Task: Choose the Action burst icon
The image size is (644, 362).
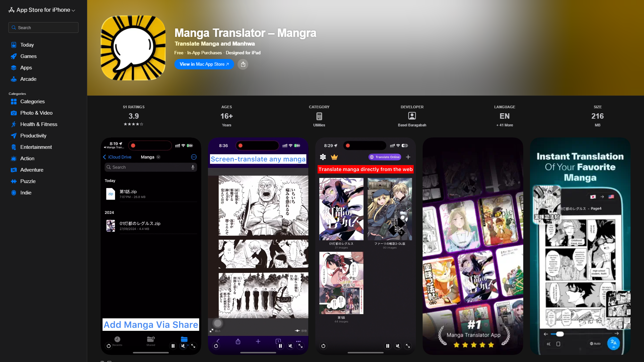Action: (x=13, y=159)
